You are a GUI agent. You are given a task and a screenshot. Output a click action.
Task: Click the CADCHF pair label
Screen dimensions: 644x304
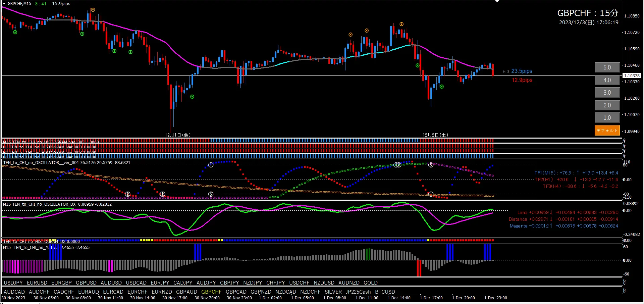click(64, 292)
